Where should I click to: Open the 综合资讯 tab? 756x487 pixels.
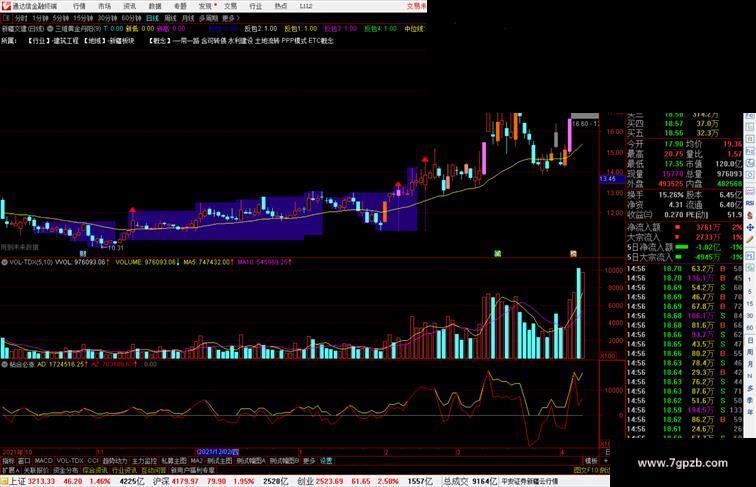[x=95, y=470]
